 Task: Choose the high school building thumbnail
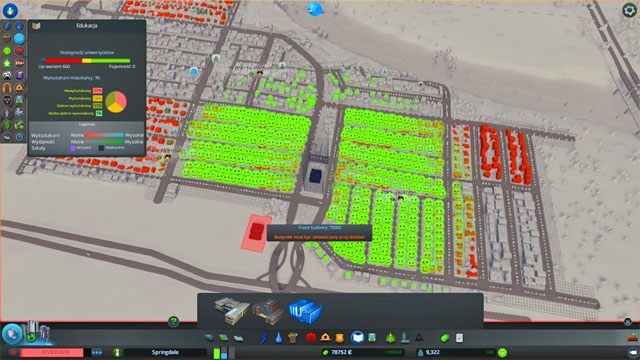[268, 312]
